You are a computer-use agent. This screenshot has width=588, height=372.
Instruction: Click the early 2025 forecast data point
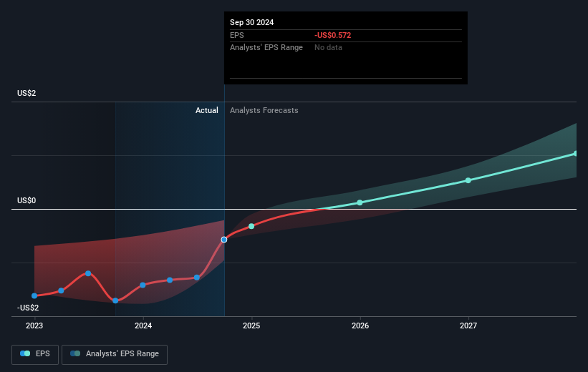click(x=251, y=226)
